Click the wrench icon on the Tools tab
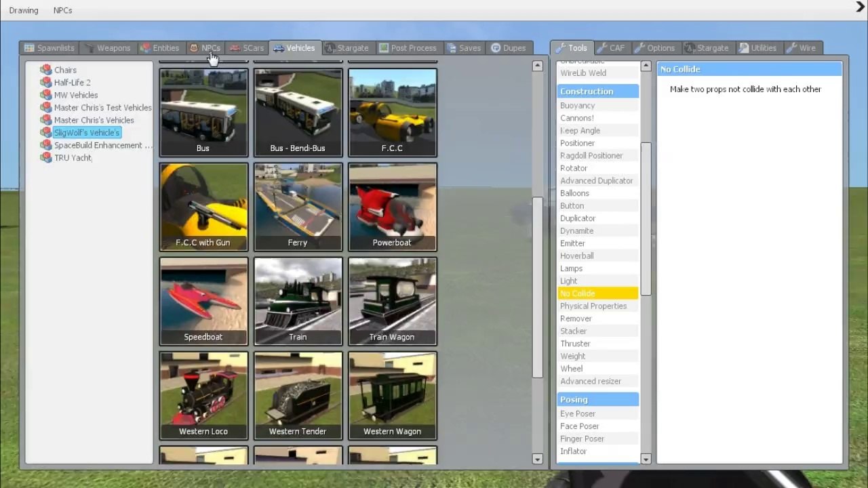 coord(560,48)
